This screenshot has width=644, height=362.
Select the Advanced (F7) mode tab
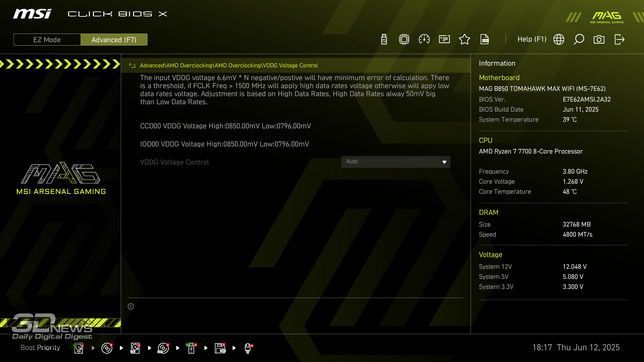pos(114,40)
